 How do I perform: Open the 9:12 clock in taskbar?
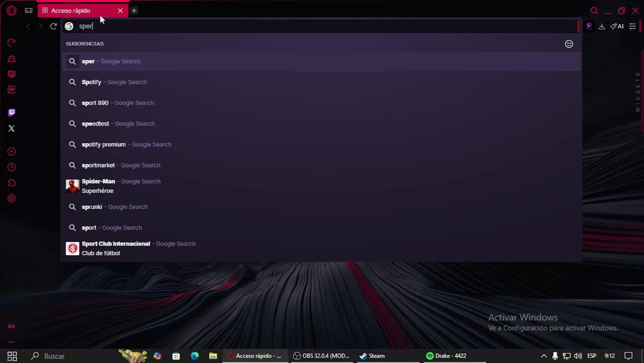[610, 356]
